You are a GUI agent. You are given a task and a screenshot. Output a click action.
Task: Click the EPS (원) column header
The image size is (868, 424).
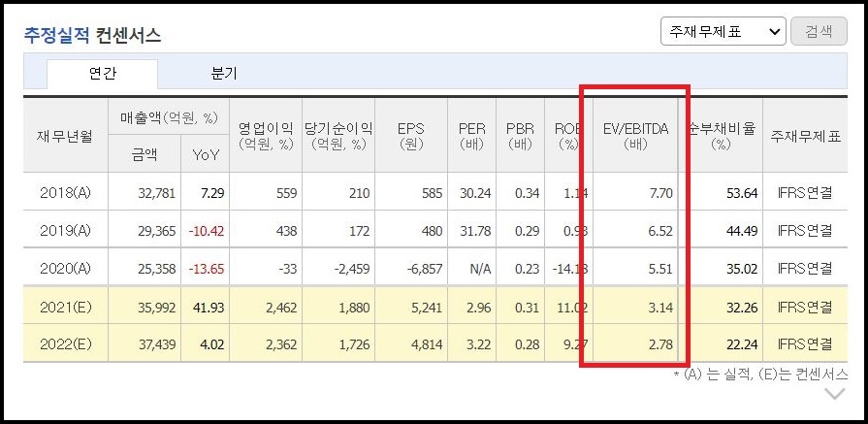tap(411, 136)
